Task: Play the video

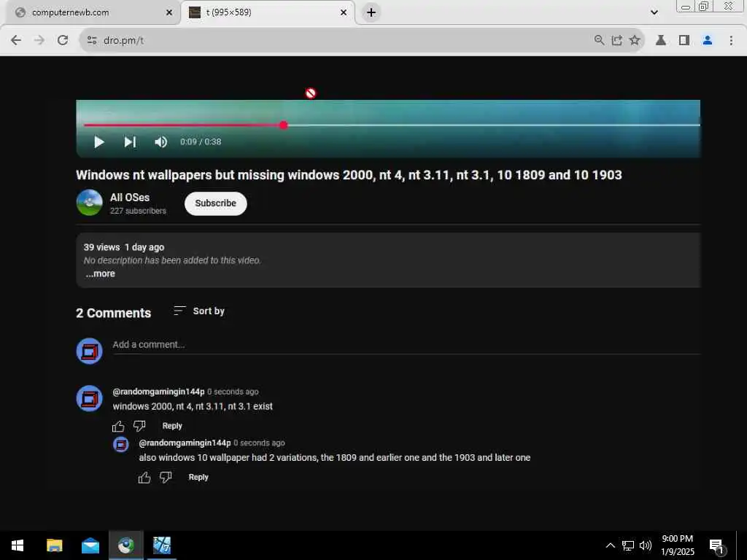Action: click(99, 142)
